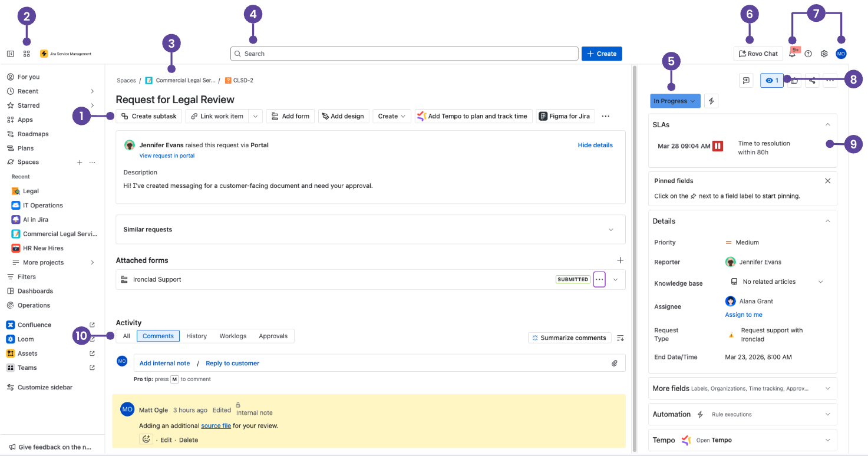Switch to the History tab in Activity
This screenshot has width=868, height=456.
pos(196,336)
